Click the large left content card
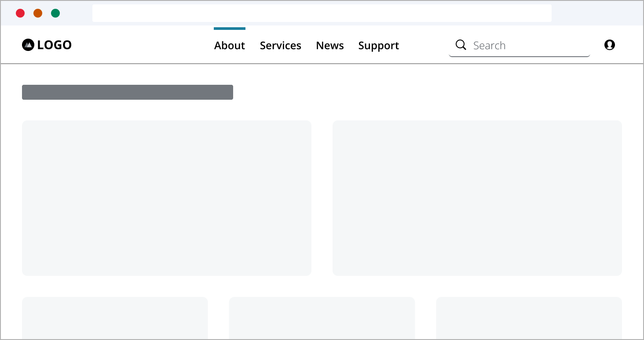The height and width of the screenshot is (340, 644). point(167,198)
